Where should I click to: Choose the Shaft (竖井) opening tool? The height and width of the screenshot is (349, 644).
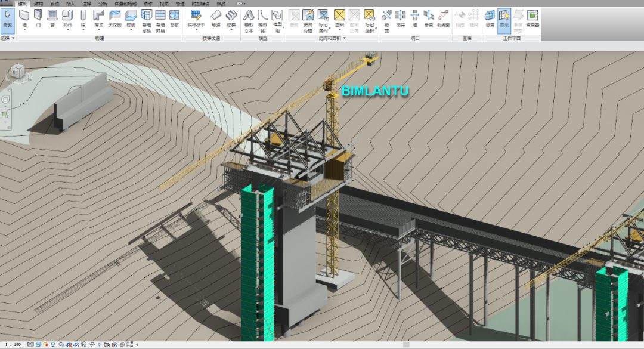400,18
